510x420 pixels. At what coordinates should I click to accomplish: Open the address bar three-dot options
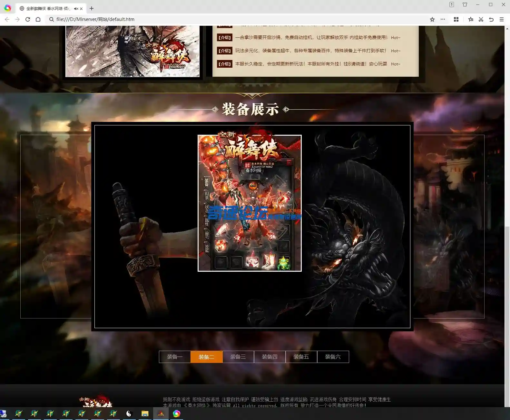(443, 19)
